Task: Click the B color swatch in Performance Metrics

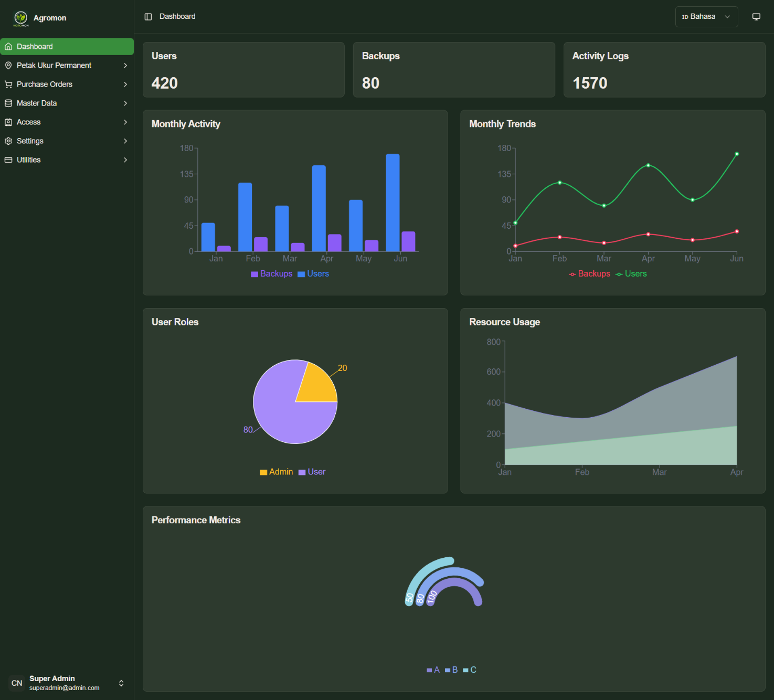Action: (x=448, y=670)
